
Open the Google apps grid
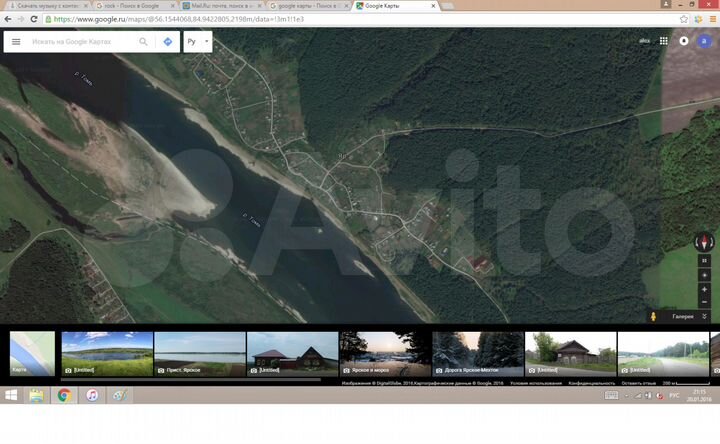(x=663, y=41)
